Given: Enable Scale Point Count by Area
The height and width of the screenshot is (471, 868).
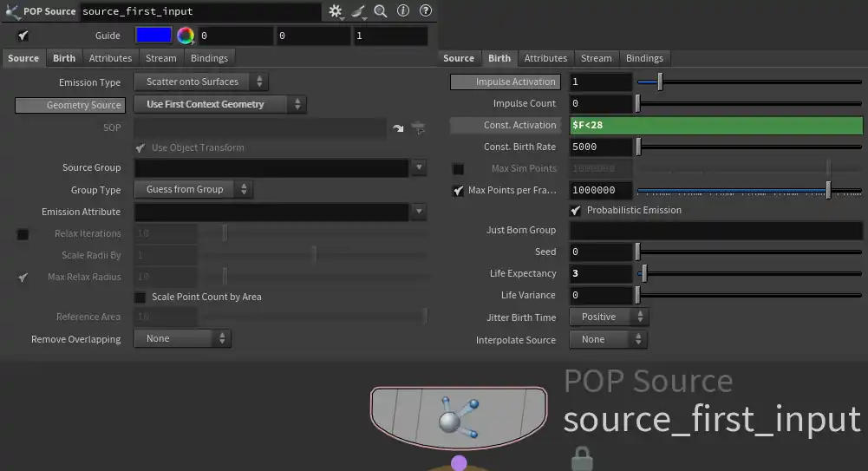Looking at the screenshot, I should coord(140,297).
